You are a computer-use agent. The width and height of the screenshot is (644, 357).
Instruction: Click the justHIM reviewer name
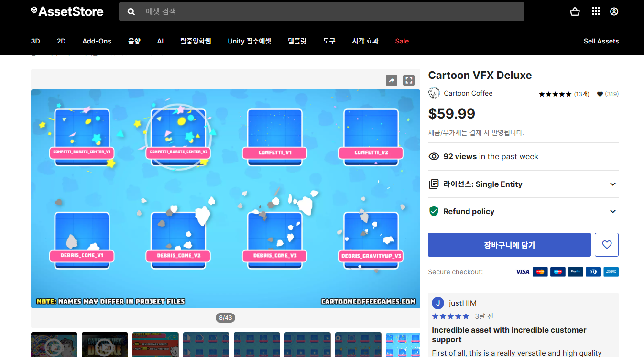462,303
